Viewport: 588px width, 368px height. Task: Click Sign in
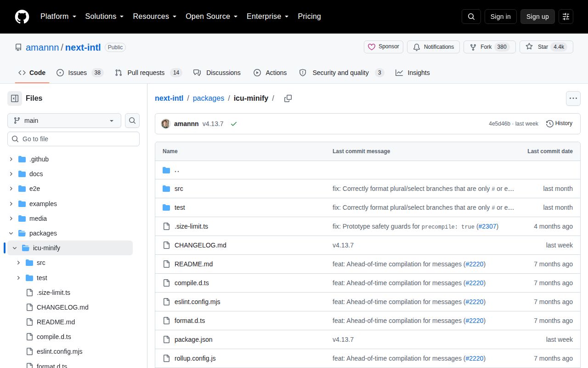point(500,17)
